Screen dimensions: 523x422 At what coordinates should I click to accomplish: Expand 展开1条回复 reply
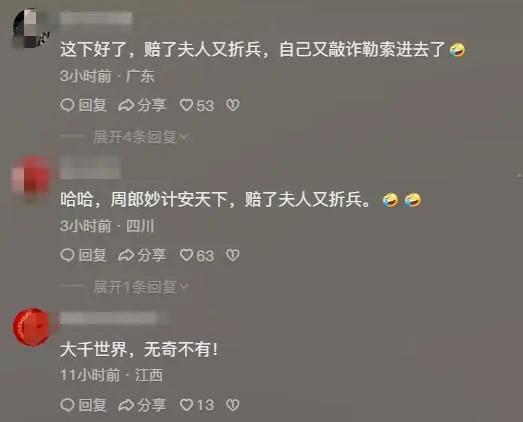[141, 287]
